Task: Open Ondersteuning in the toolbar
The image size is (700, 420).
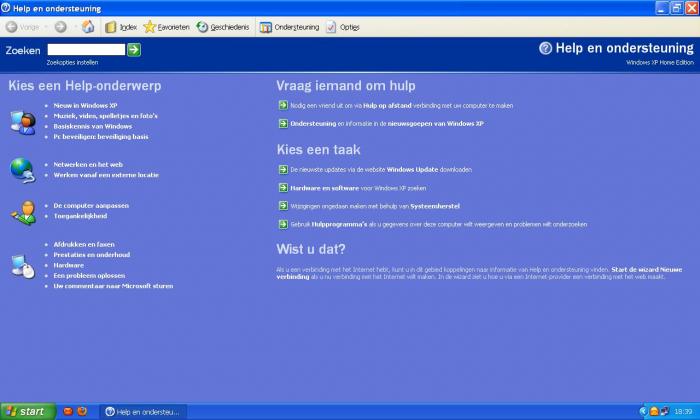Action: (290, 27)
